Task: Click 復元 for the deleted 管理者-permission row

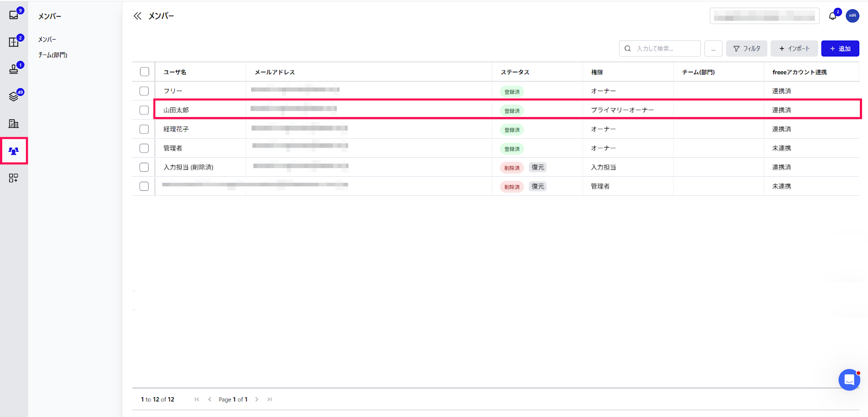Action: 538,186
